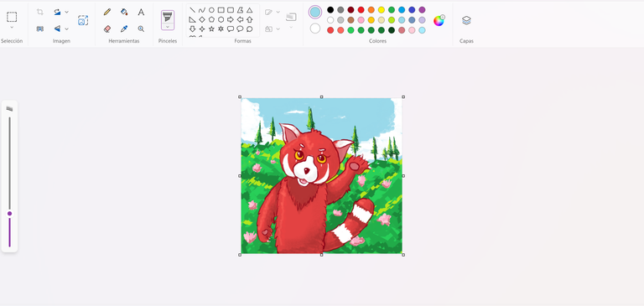Expand the rotate options chevron

click(x=66, y=12)
